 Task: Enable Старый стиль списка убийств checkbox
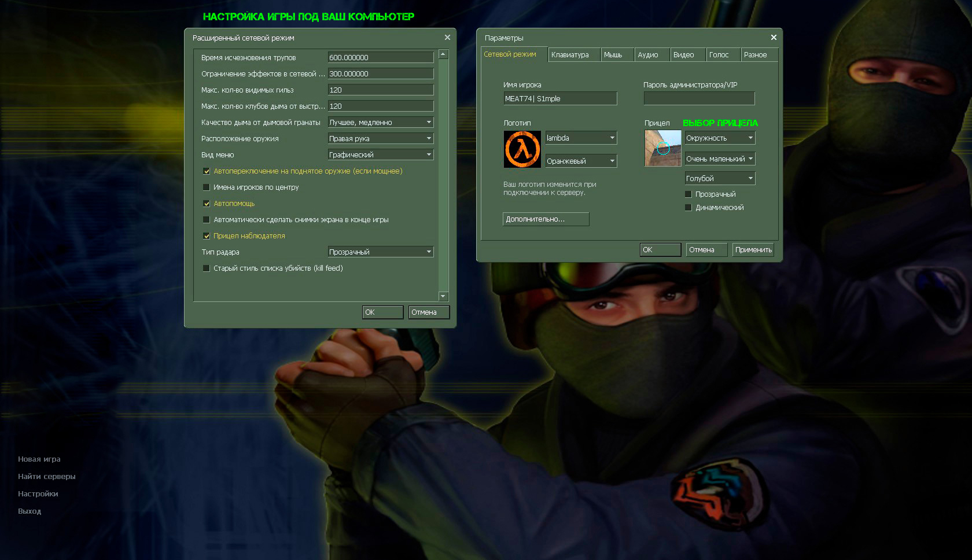point(206,268)
